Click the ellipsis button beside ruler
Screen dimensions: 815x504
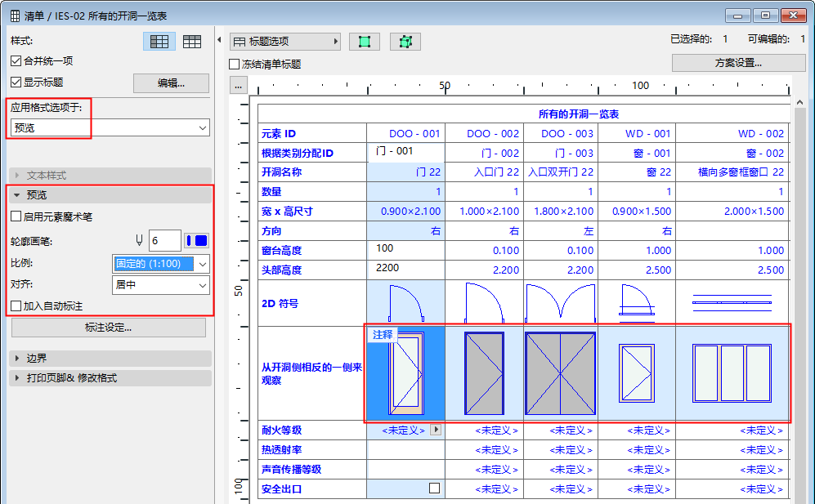coord(238,86)
